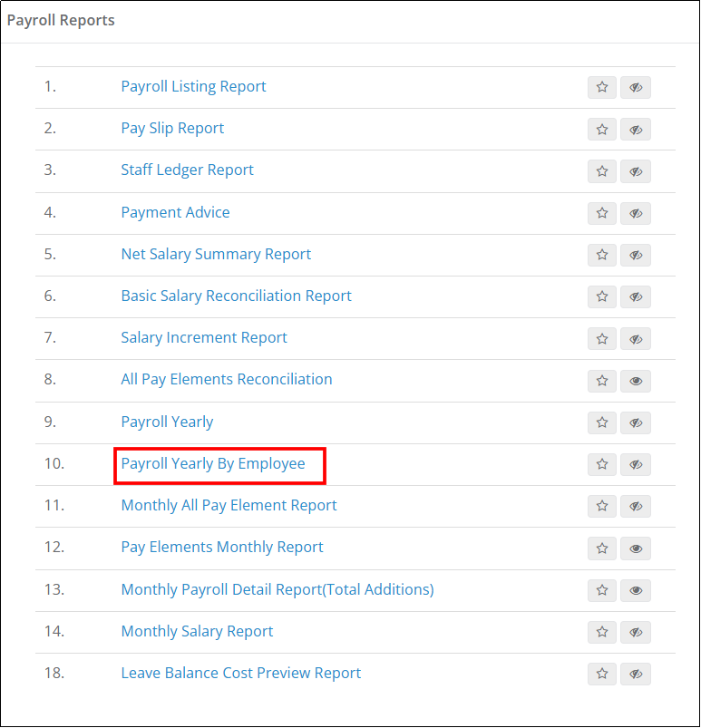Toggle eye icon for Pay Slip Report
Image resolution: width=701 pixels, height=728 pixels.
click(636, 129)
